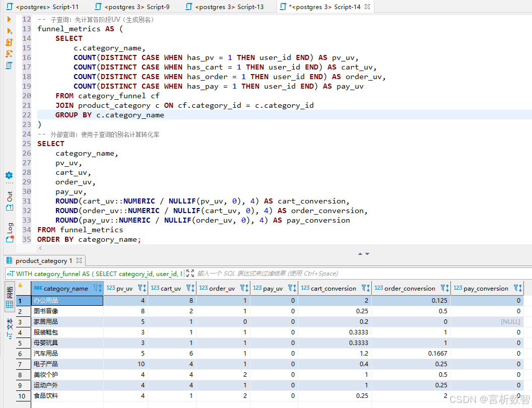The height and width of the screenshot is (408, 532).
Task: Click the editor horizontal scrollbar left arrow
Action: (x=40, y=248)
